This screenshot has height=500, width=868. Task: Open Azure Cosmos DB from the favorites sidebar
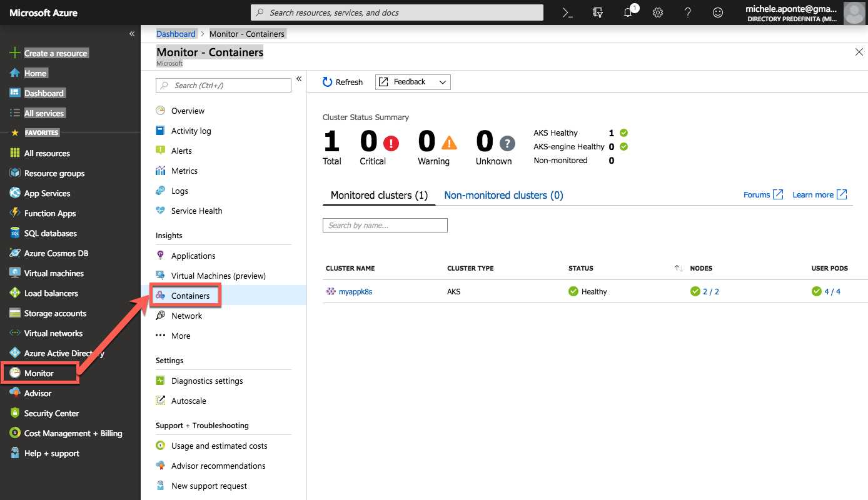(57, 252)
